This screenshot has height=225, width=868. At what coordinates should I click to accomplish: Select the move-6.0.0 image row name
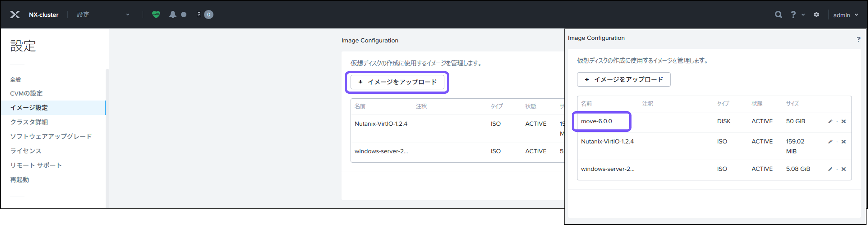pyautogui.click(x=596, y=121)
